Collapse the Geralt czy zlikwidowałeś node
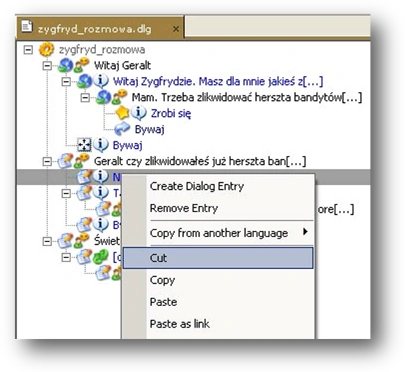This screenshot has width=405, height=372. pos(48,162)
